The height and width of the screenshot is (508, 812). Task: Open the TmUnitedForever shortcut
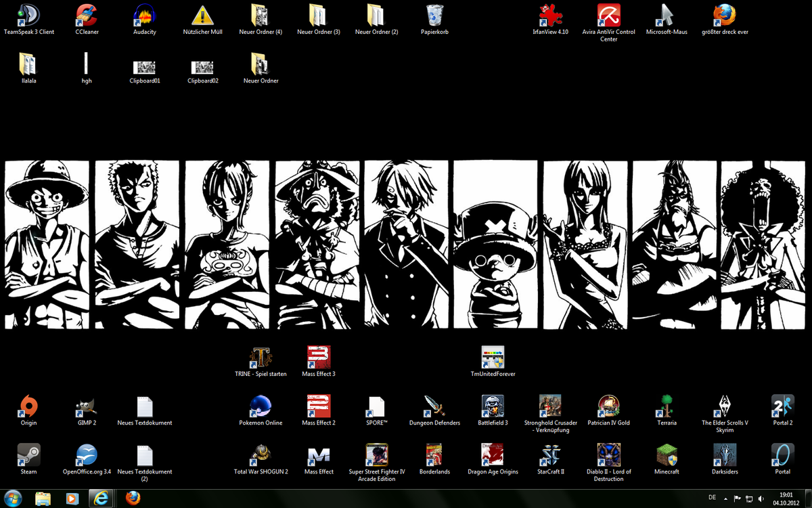point(493,361)
